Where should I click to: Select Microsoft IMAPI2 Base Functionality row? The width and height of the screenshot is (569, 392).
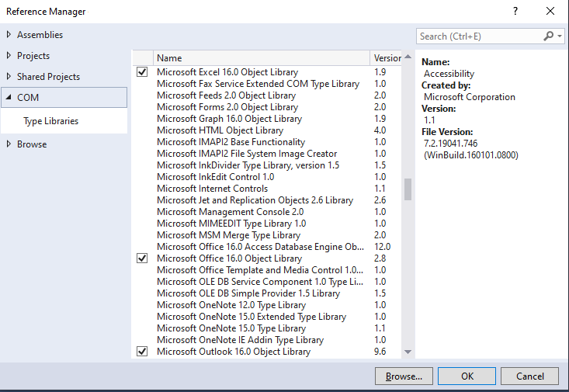(266, 141)
